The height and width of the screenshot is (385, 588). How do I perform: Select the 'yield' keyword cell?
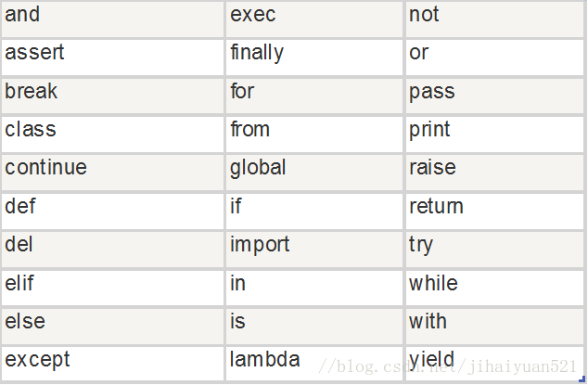coord(494,364)
